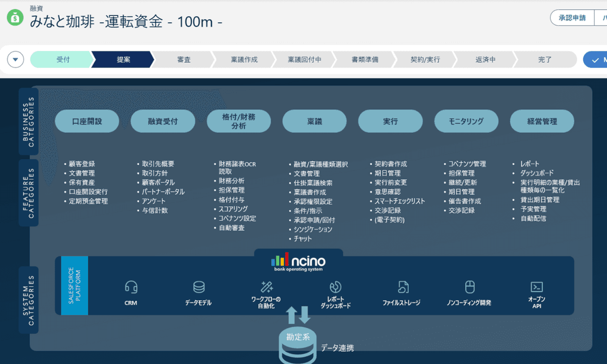This screenshot has height=364, width=607.
Task: Click the 格付/財務分析 category button
Action: pyautogui.click(x=239, y=121)
